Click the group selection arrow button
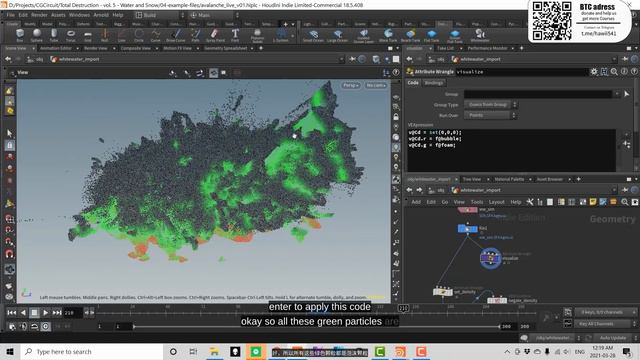The width and height of the screenshot is (640, 360). click(627, 94)
